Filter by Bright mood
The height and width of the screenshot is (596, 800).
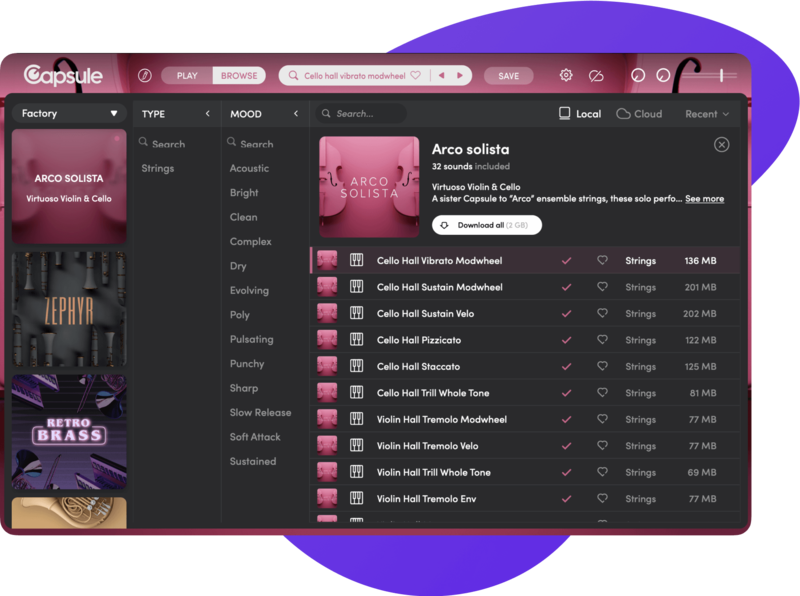[x=244, y=193]
